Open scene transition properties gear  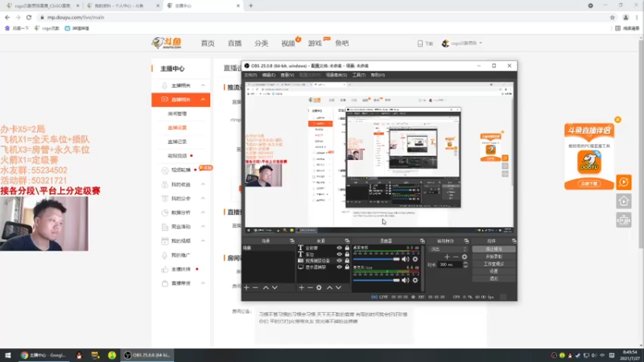point(464,257)
